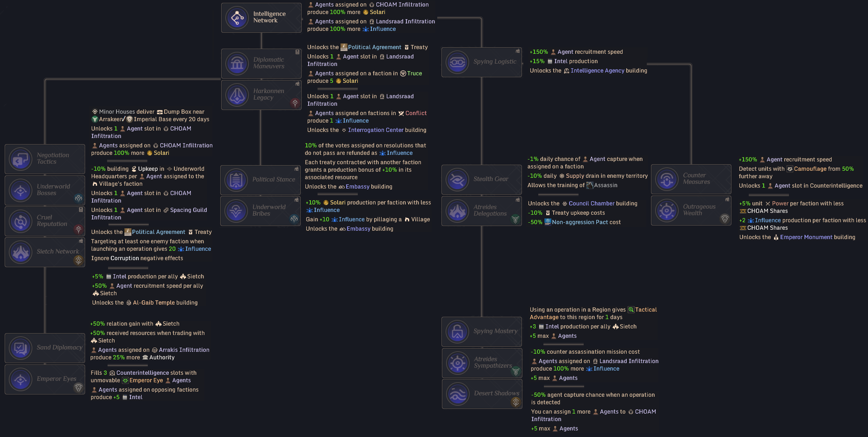This screenshot has height=437, width=868.
Task: Select the Sietch Network development
Action: (x=45, y=252)
